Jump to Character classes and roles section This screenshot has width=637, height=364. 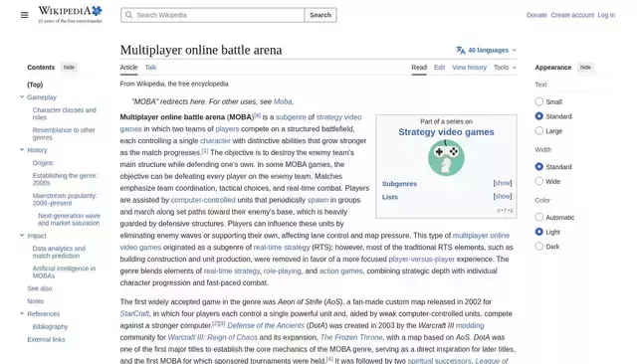tap(64, 113)
